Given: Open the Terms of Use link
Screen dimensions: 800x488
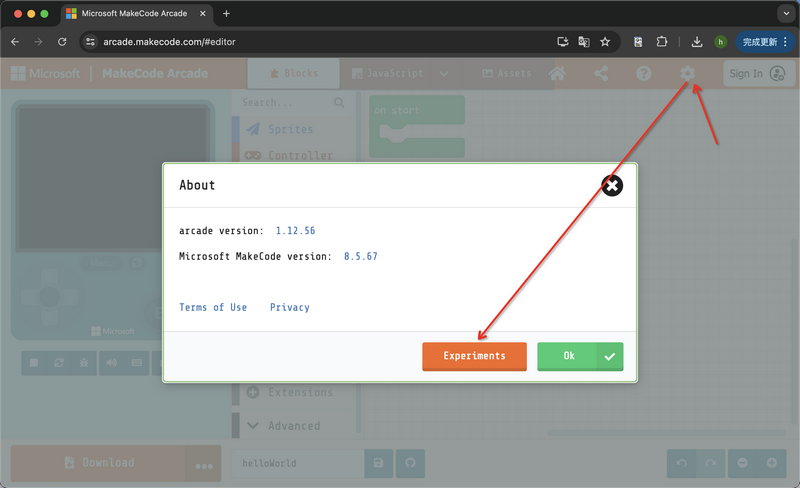Looking at the screenshot, I should 213,308.
